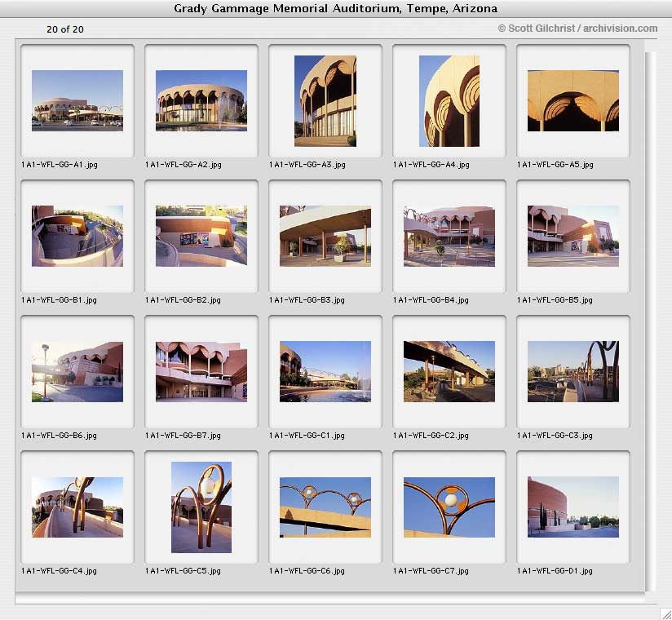Open the 1A1-WFL-GG-A5.jpg arch close-up thumbnail

(573, 101)
